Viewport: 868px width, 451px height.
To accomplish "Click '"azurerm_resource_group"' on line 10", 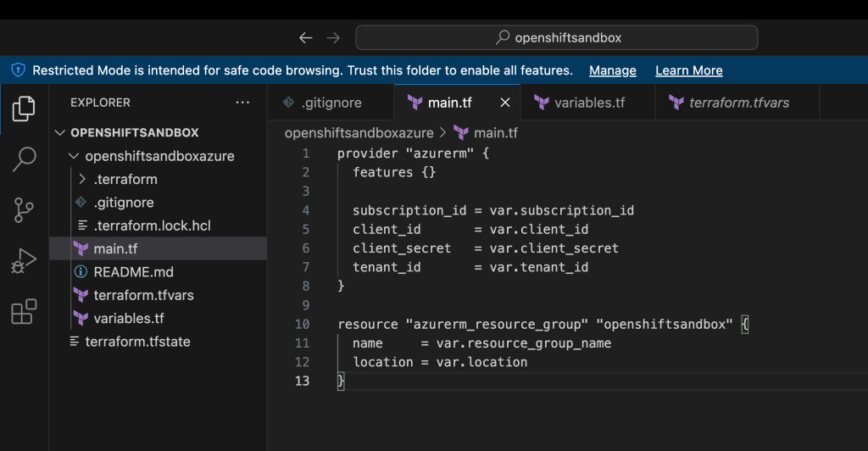I will pyautogui.click(x=497, y=325).
